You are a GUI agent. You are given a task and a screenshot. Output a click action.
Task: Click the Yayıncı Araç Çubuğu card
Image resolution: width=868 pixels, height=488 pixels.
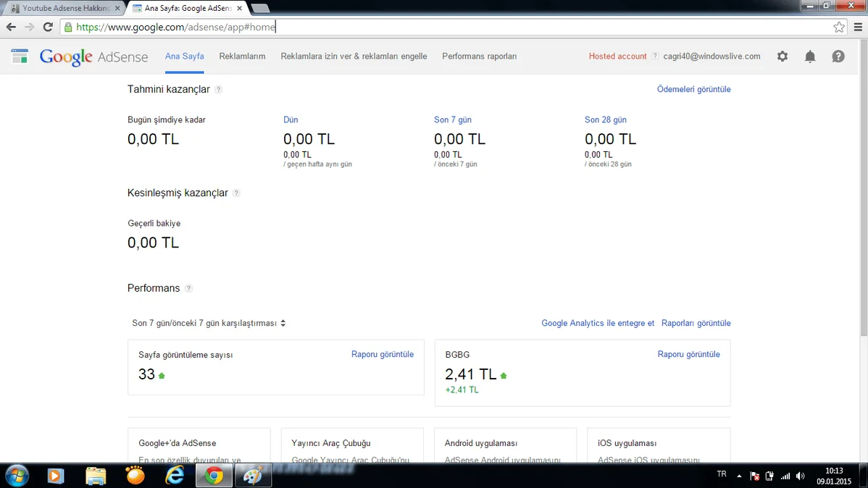point(352,445)
